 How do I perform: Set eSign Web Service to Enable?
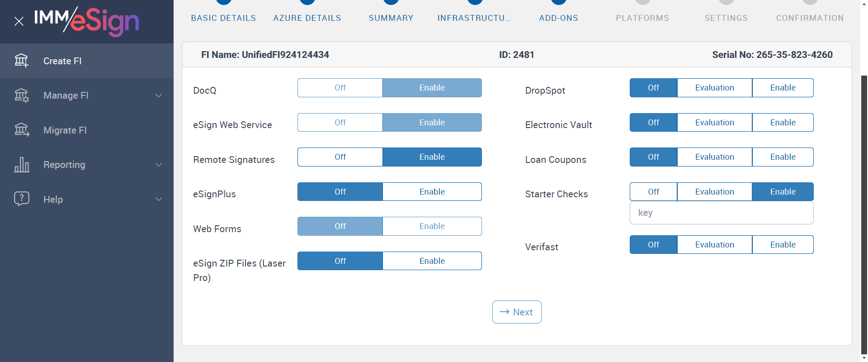[432, 123]
